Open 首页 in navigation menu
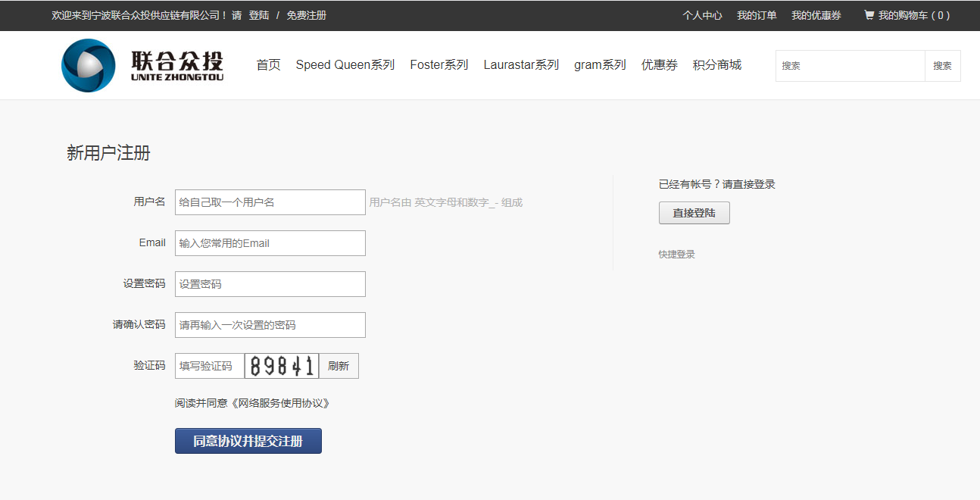This screenshot has height=500, width=980. coord(268,65)
